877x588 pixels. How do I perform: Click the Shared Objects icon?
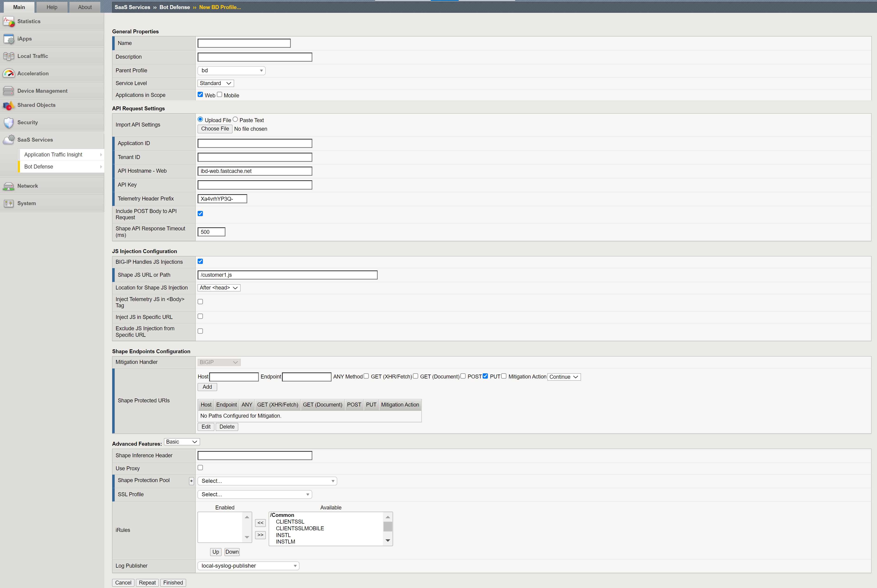(x=9, y=105)
